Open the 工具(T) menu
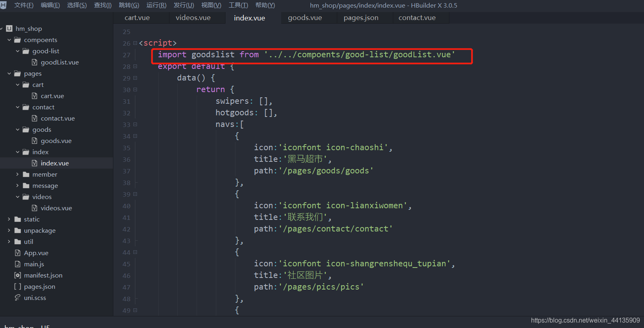 click(x=238, y=5)
